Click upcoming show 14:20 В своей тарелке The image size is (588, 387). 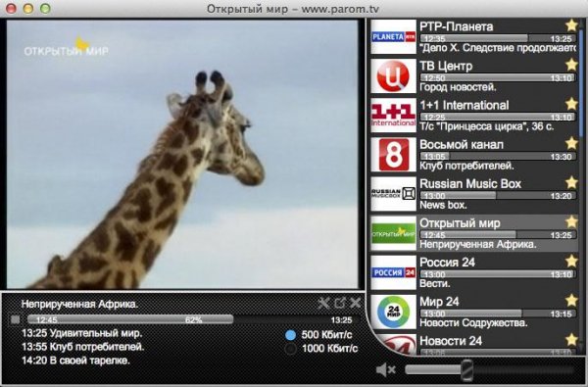(75, 361)
